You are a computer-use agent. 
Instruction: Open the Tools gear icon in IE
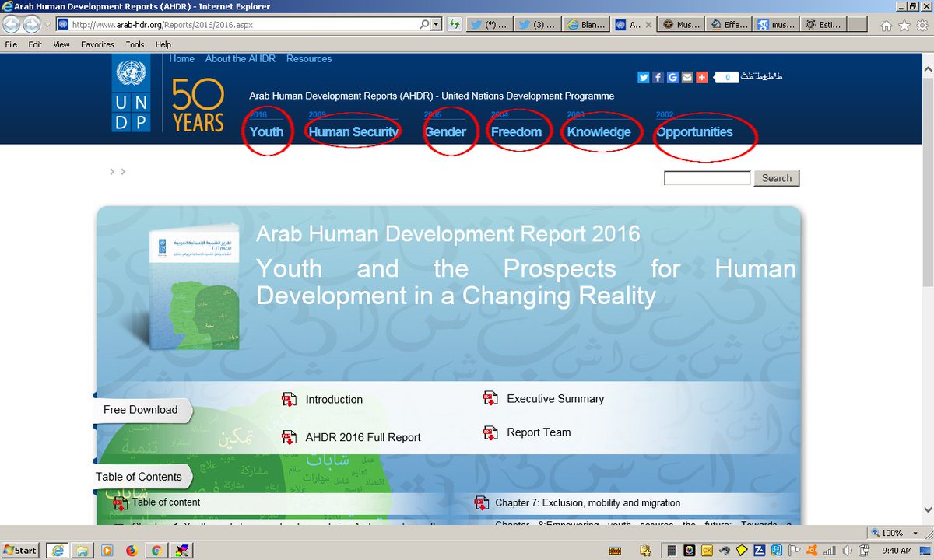click(921, 25)
